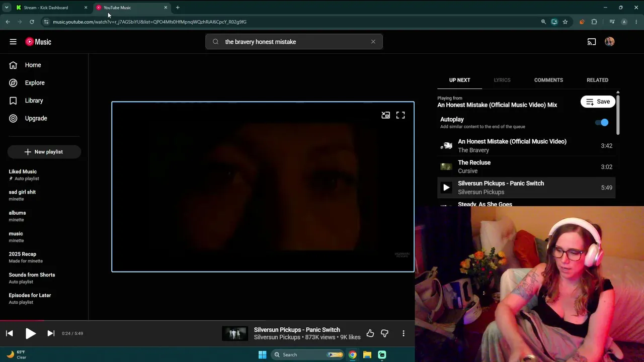
Task: Play An Honest Mistake from the queue
Action: coord(526,146)
